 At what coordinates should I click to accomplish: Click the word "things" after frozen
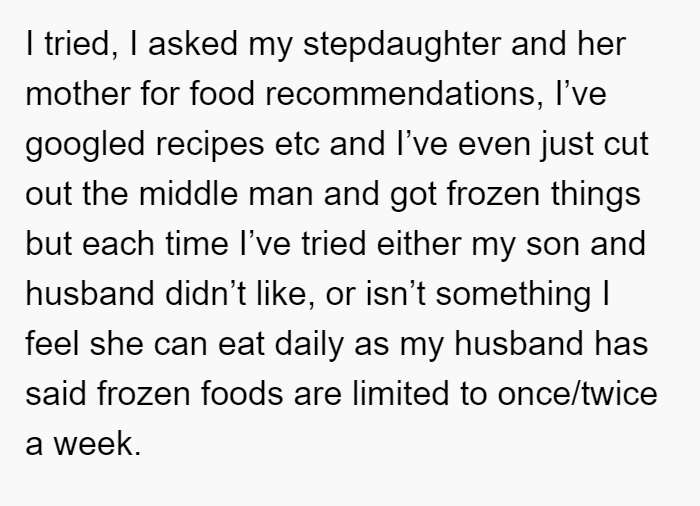(596, 195)
